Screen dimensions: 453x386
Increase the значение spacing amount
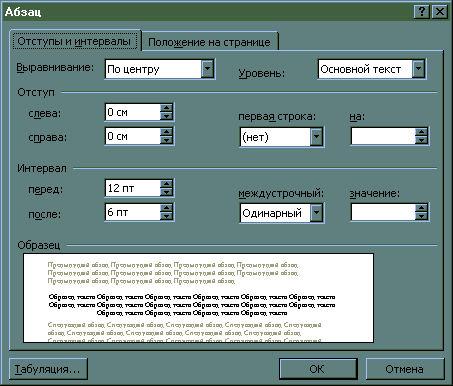(421, 208)
